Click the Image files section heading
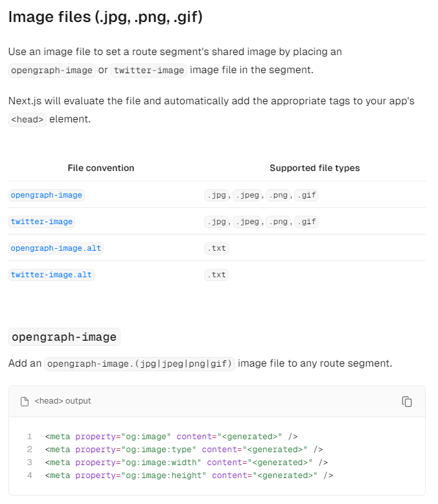This screenshot has width=438, height=504. tap(106, 17)
